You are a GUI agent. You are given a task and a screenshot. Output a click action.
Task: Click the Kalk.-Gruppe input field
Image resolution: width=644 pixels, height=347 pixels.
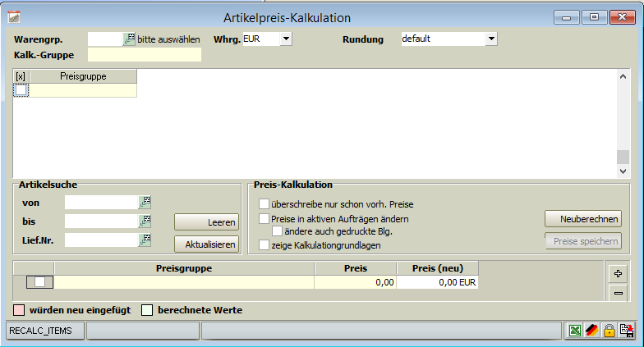pos(144,55)
